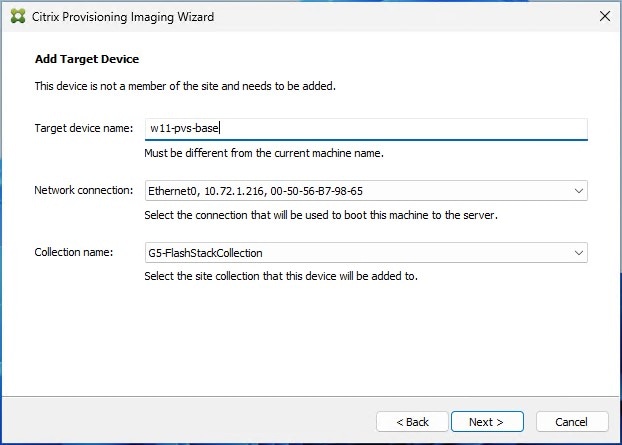The height and width of the screenshot is (445, 622).
Task: Open the Network connection dropdown
Action: 366,191
